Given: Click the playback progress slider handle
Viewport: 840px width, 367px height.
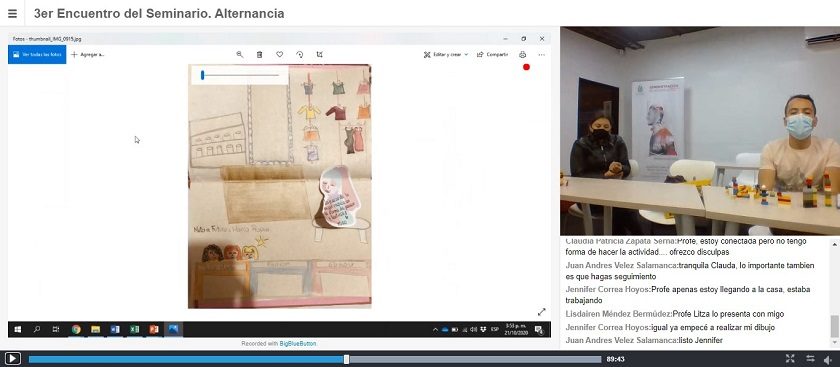Looking at the screenshot, I should (347, 359).
